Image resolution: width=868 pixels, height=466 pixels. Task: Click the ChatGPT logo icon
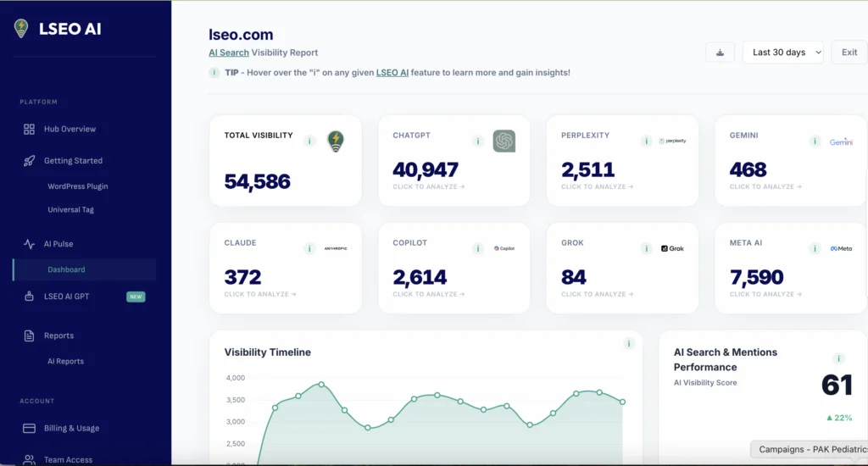[x=504, y=141]
